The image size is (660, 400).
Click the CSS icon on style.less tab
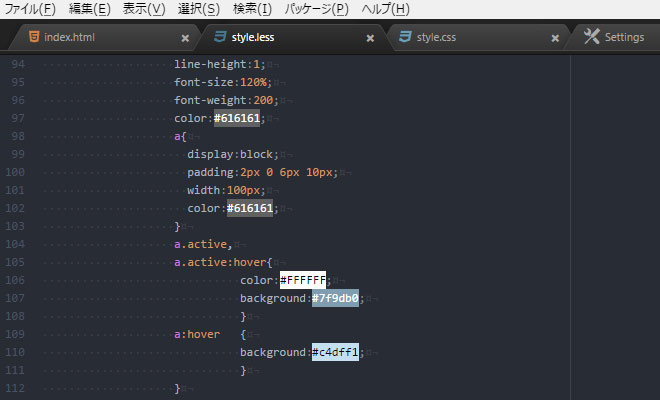[220, 37]
